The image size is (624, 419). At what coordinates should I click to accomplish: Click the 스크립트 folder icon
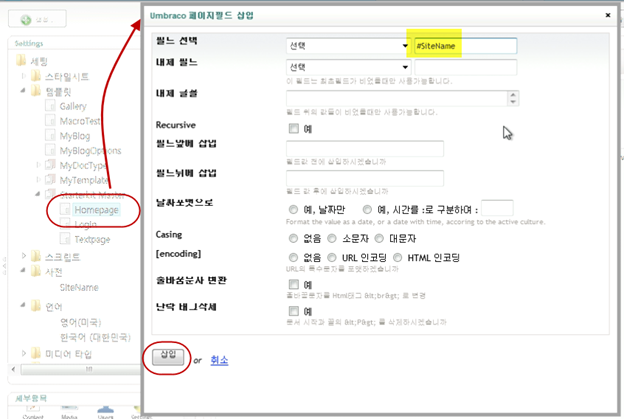36,256
